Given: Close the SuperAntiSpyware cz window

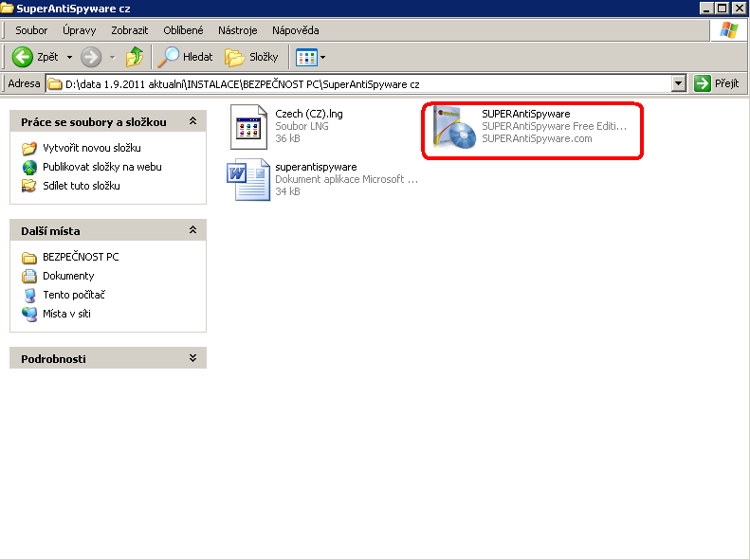Looking at the screenshot, I should (740, 9).
